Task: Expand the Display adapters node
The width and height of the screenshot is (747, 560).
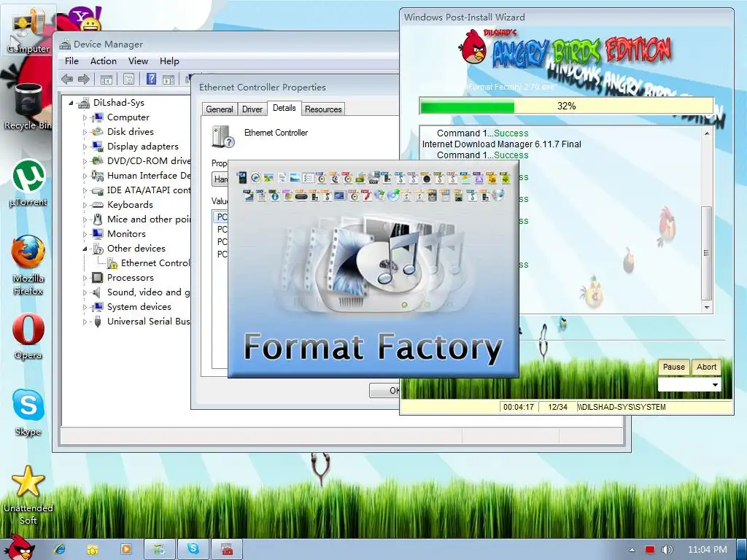Action: pyautogui.click(x=85, y=147)
